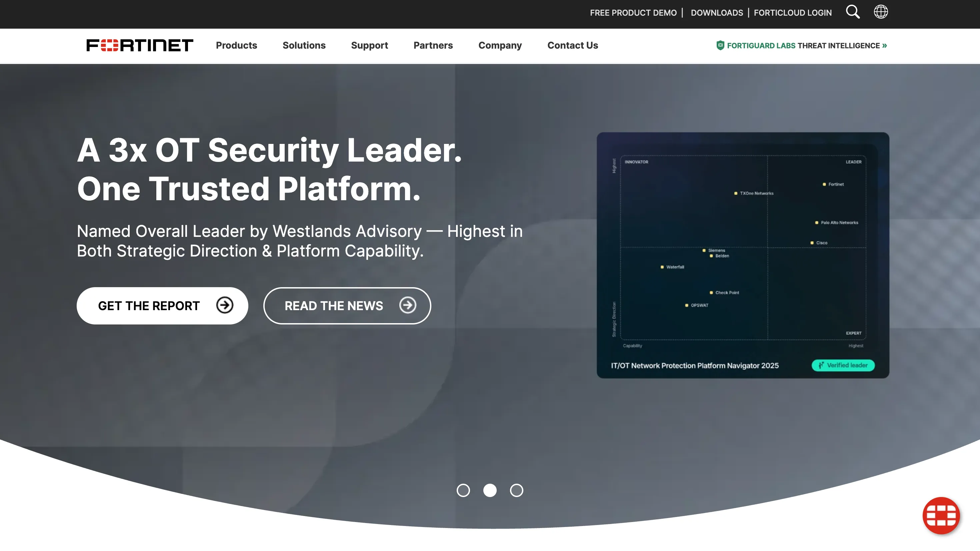Click the search magnifier icon
Viewport: 980px width, 551px height.
click(x=853, y=12)
